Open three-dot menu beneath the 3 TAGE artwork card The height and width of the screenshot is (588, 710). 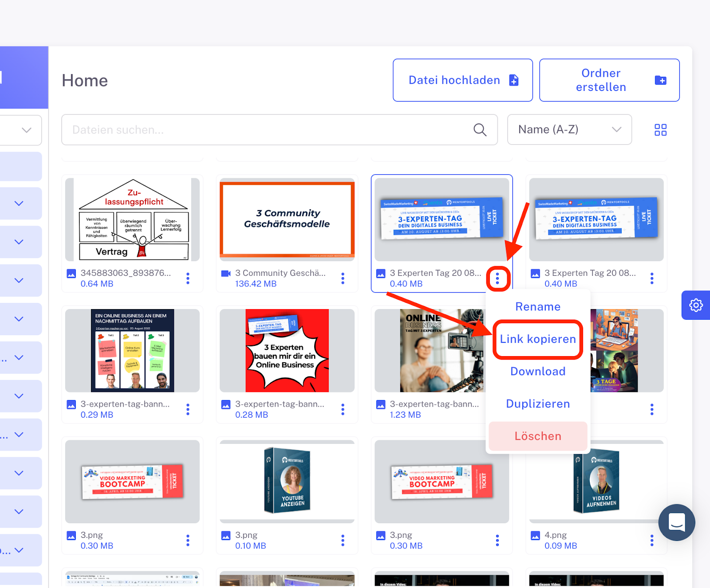tap(652, 409)
